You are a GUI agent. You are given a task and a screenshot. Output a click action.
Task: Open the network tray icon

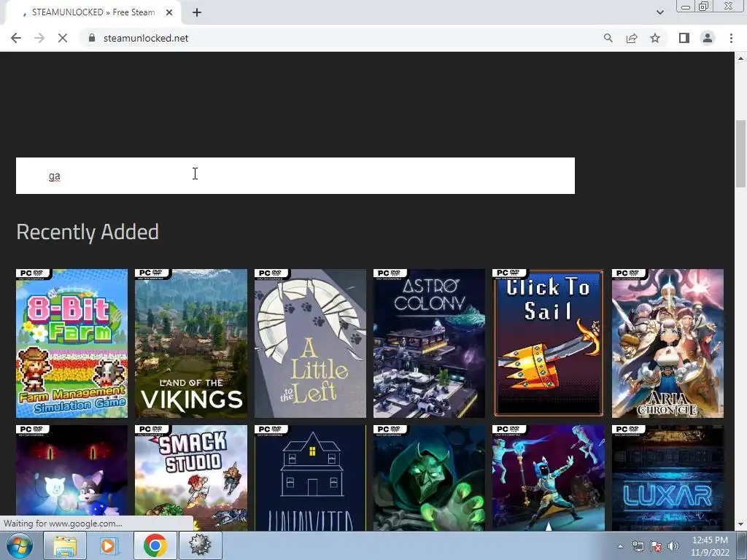click(x=638, y=546)
